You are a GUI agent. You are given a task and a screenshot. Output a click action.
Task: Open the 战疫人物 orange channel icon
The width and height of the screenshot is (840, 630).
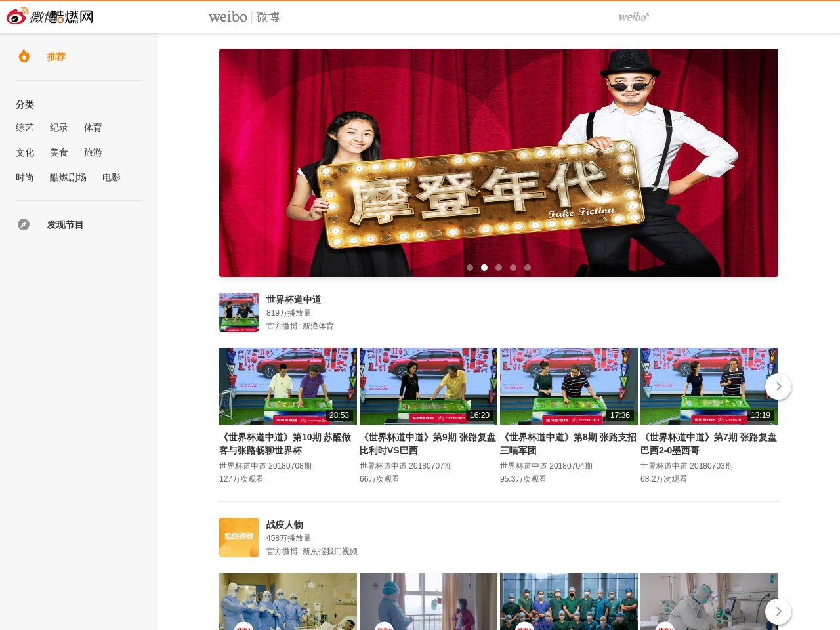239,537
